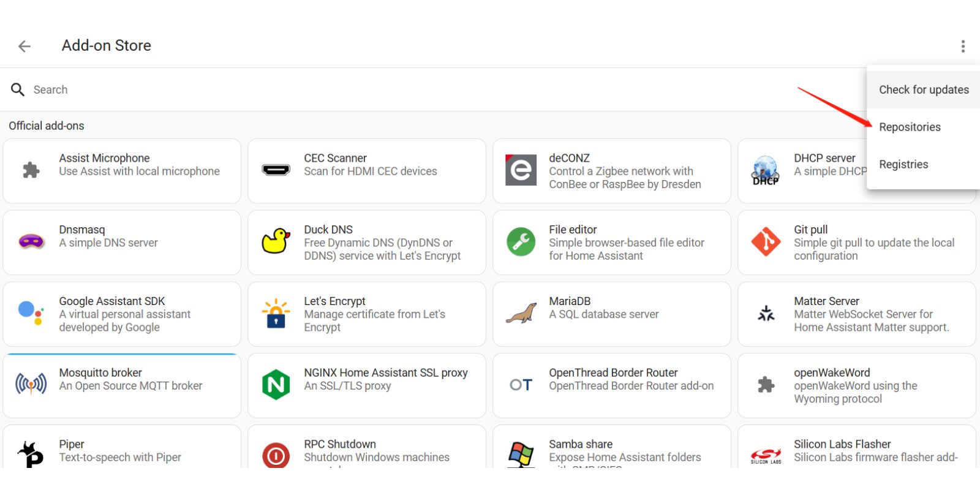This screenshot has width=980, height=490.
Task: Click 'An SSL/TLS proxy' description
Action: tap(347, 386)
